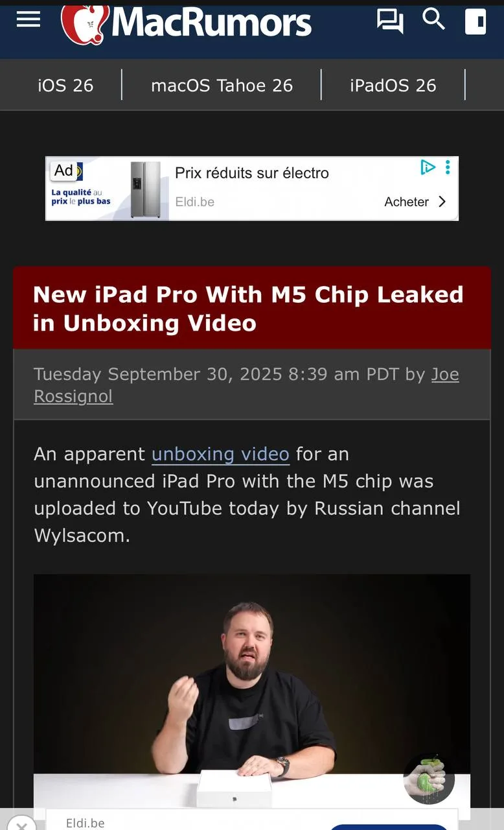Screen dimensions: 504x830
Task: Tap the unboxing video thumbnail image
Action: (x=252, y=691)
